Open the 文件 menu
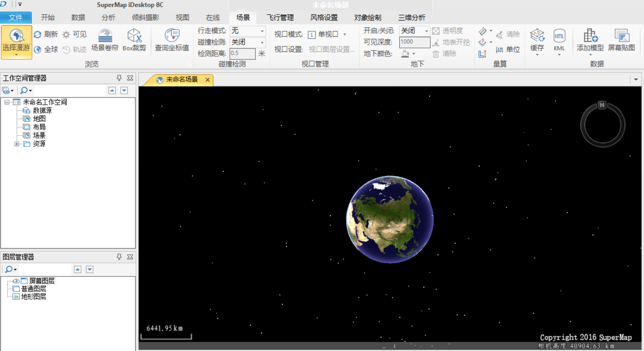Image resolution: width=644 pixels, height=351 pixels. [16, 18]
